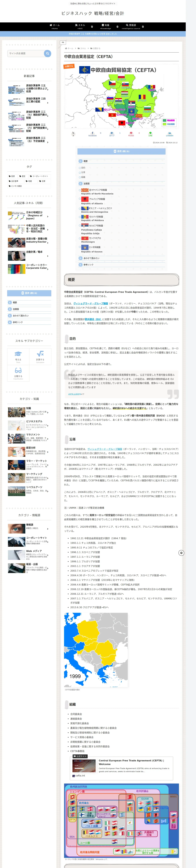Open the 情報源 nav menu item
196x868 pixels.
coord(131,27)
